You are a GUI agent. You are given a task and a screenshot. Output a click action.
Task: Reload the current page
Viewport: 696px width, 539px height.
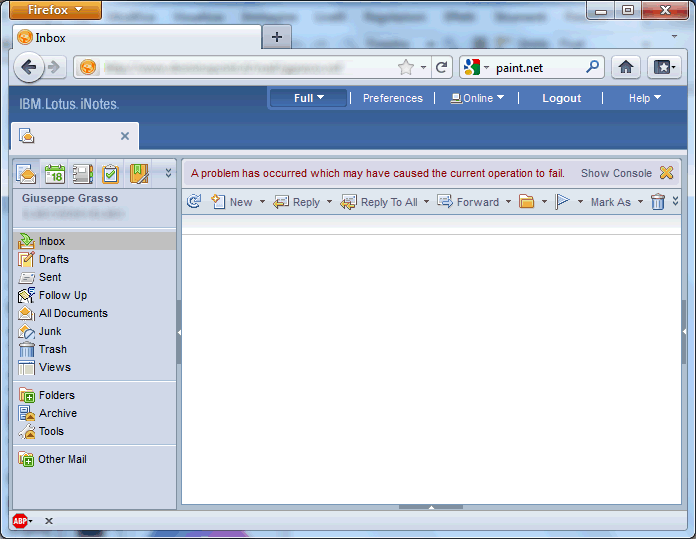coord(441,67)
